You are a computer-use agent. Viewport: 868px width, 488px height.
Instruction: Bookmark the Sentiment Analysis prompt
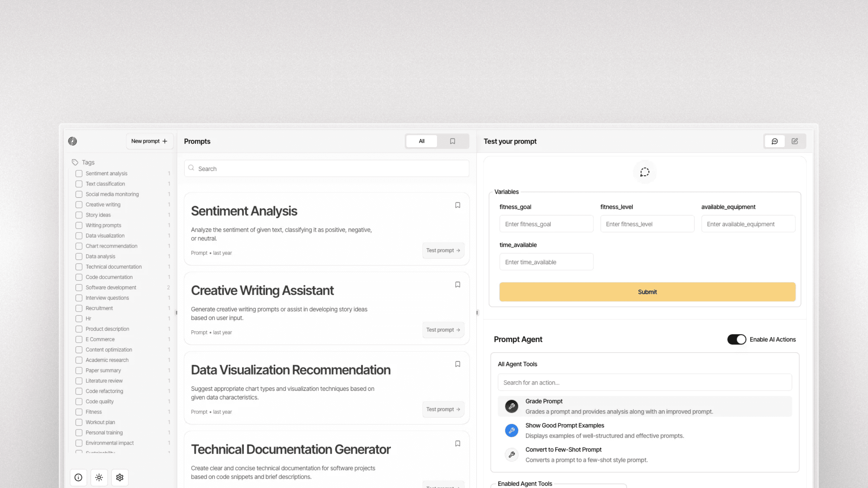pos(458,205)
